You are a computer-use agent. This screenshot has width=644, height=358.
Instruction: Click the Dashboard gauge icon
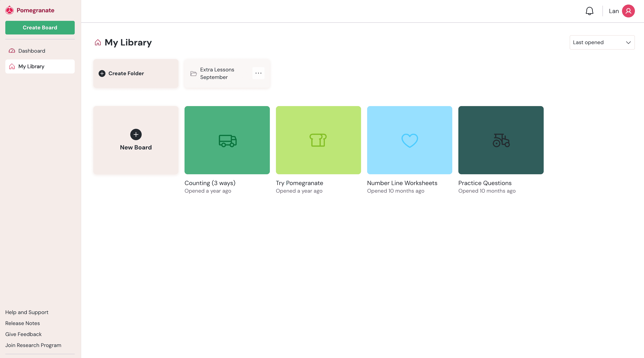(x=12, y=51)
